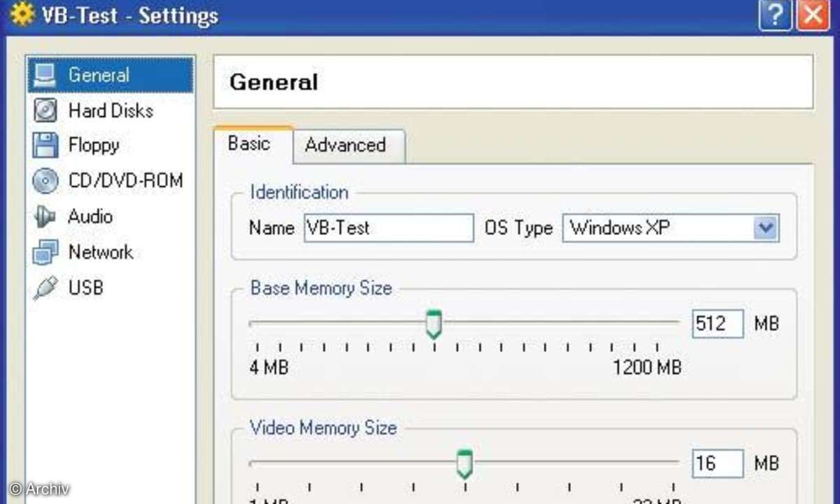Click the Name label in Identification
Viewport: 840px width, 504px height.
click(x=272, y=228)
